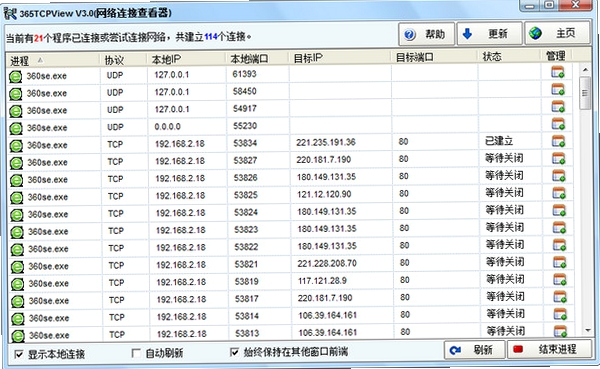Viewport: 600px width, 369px height.
Task: Click manage icon for port 53814 row
Action: [x=560, y=314]
